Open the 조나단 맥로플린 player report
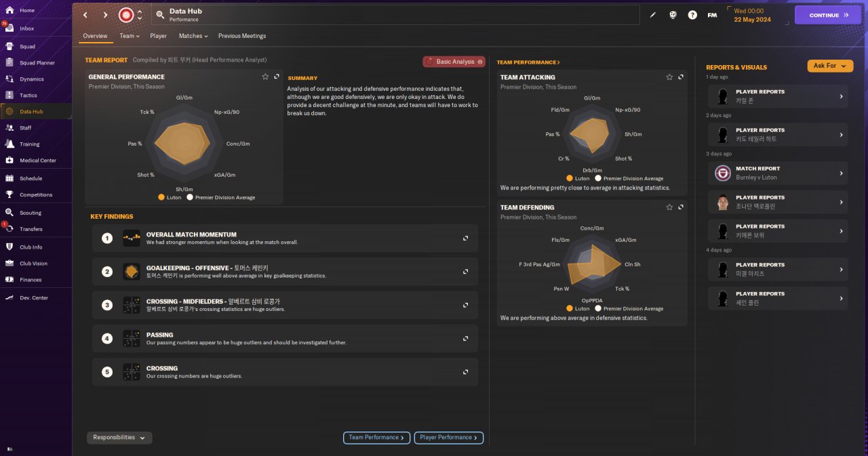 [778, 202]
